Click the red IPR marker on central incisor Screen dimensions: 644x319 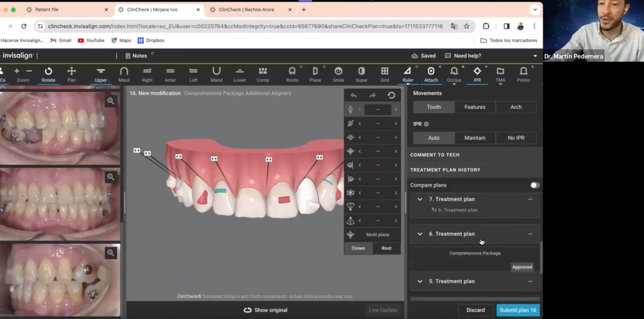tap(284, 200)
